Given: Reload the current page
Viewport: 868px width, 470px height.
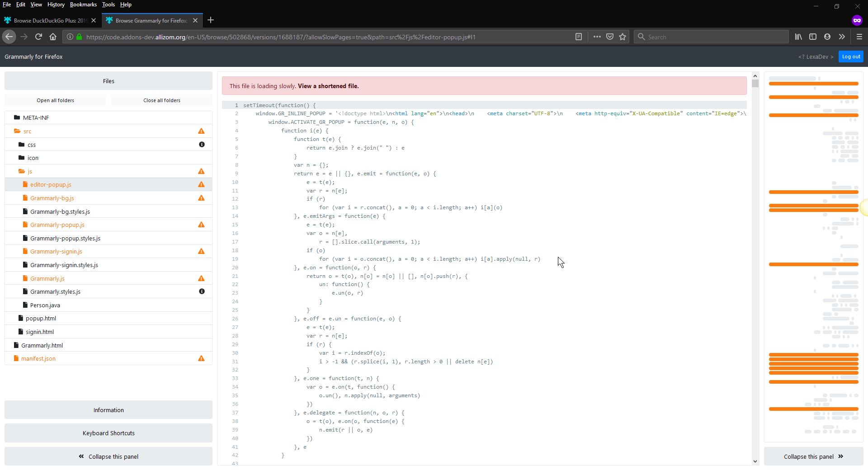Looking at the screenshot, I should [x=38, y=37].
